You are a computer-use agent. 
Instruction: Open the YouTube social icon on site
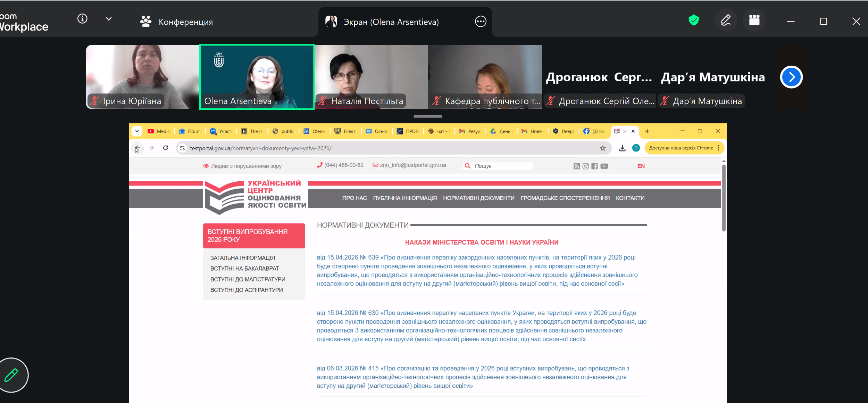click(604, 166)
